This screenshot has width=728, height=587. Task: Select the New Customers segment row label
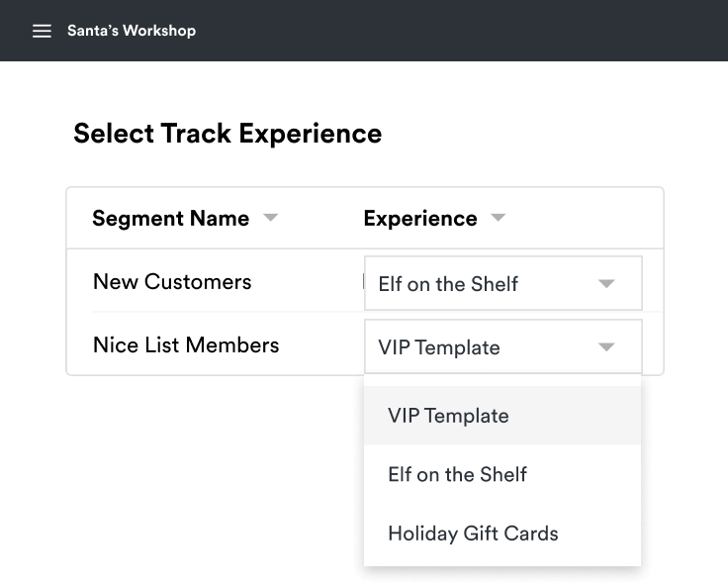172,282
